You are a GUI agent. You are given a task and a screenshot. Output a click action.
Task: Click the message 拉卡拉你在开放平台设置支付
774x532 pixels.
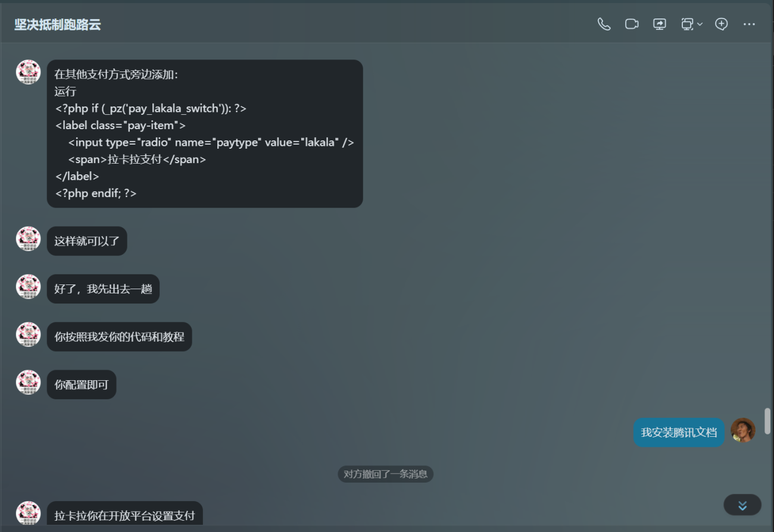(124, 515)
